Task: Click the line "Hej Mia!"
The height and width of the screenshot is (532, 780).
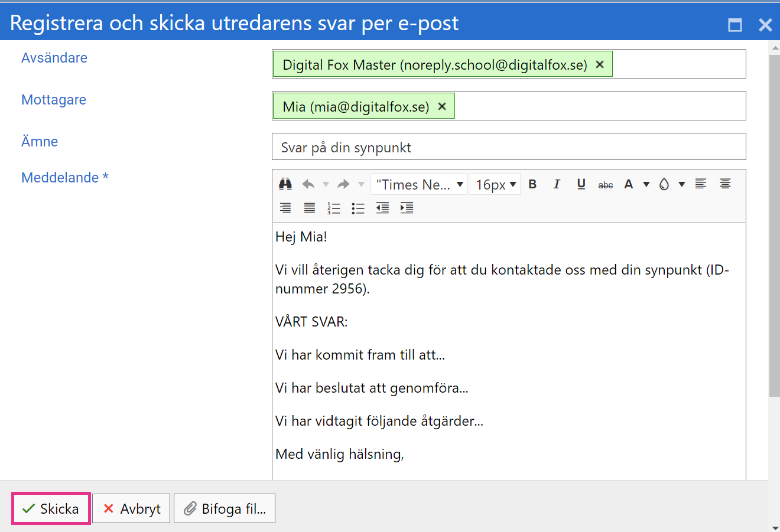Action: coord(301,237)
